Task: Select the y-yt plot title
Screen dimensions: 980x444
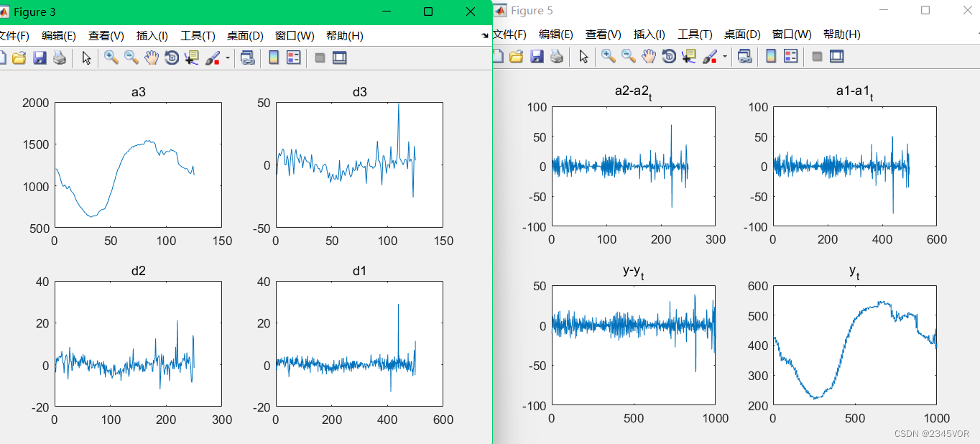Action: (x=633, y=272)
